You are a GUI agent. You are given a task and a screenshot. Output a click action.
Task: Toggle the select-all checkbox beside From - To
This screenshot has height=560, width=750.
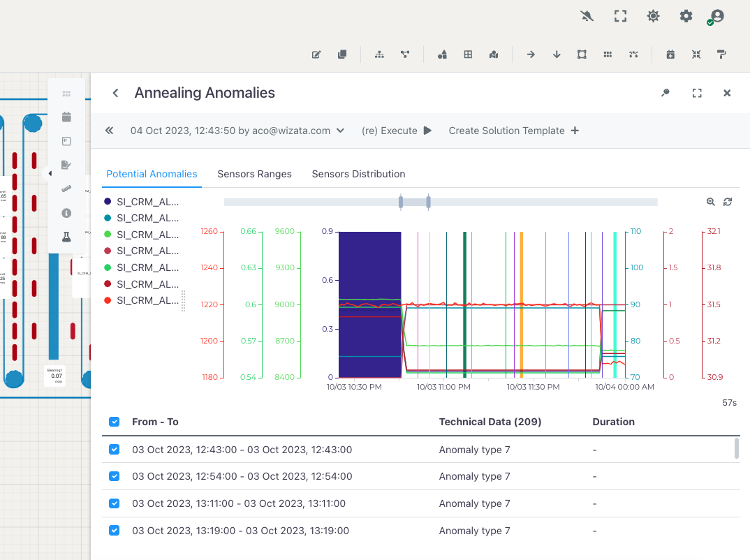[x=114, y=422]
